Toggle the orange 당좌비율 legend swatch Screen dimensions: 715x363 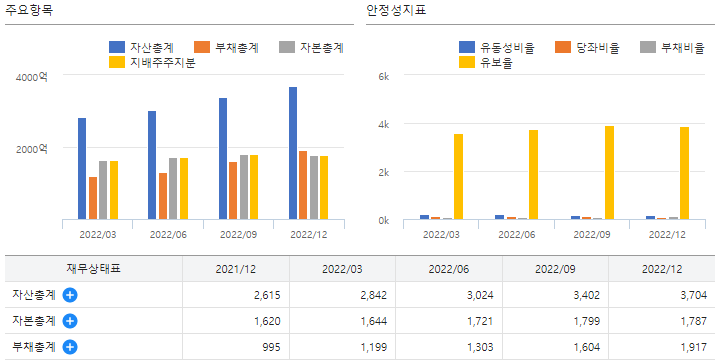tap(563, 47)
